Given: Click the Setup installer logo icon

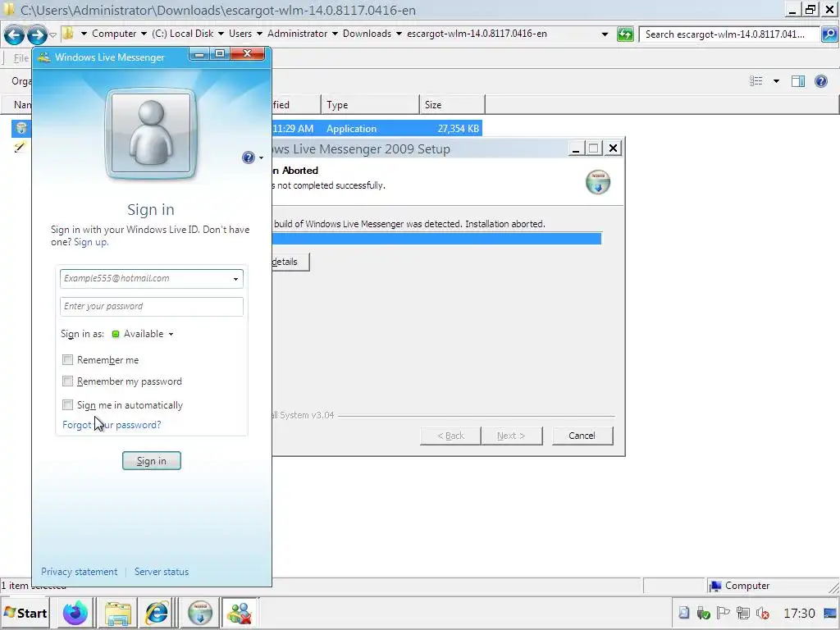Looking at the screenshot, I should [598, 181].
